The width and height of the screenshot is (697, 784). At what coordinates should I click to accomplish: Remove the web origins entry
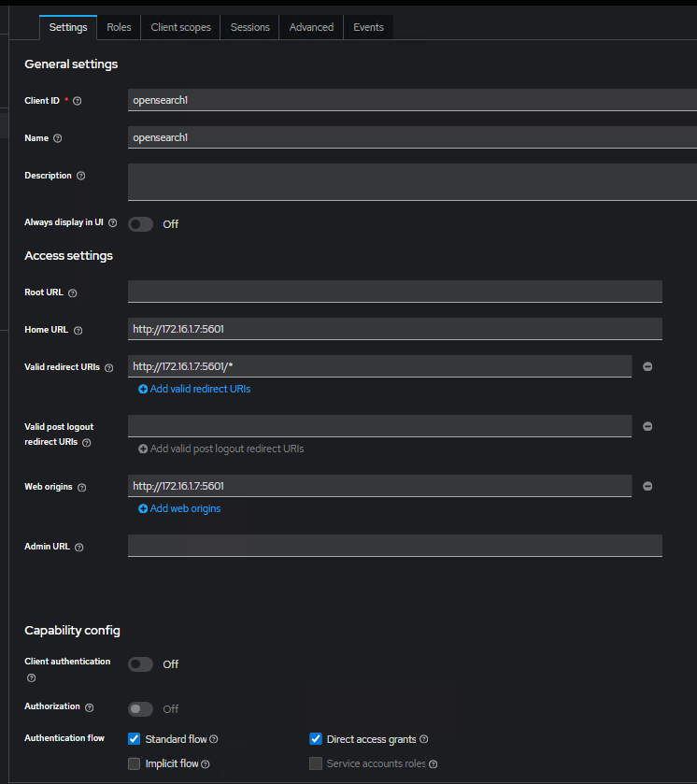(x=647, y=486)
